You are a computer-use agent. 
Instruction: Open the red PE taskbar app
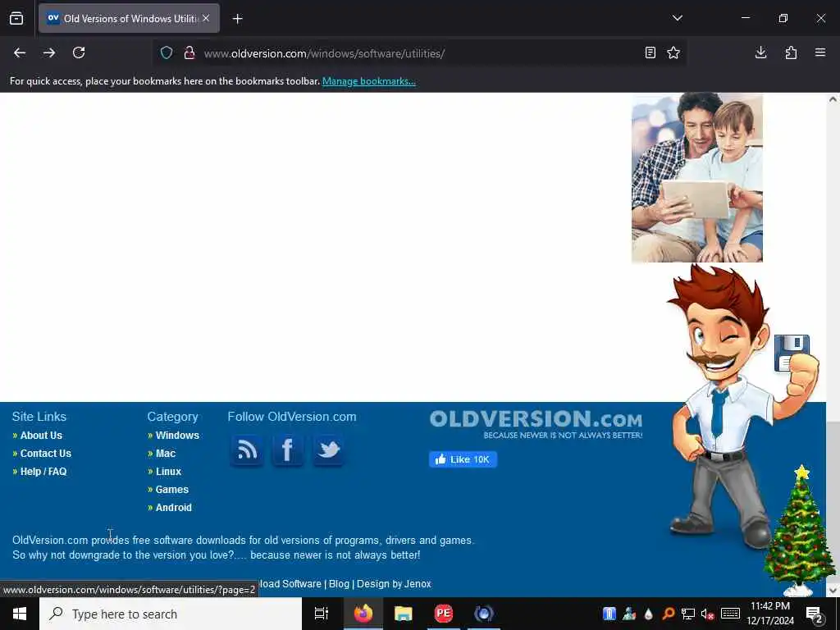click(x=444, y=614)
